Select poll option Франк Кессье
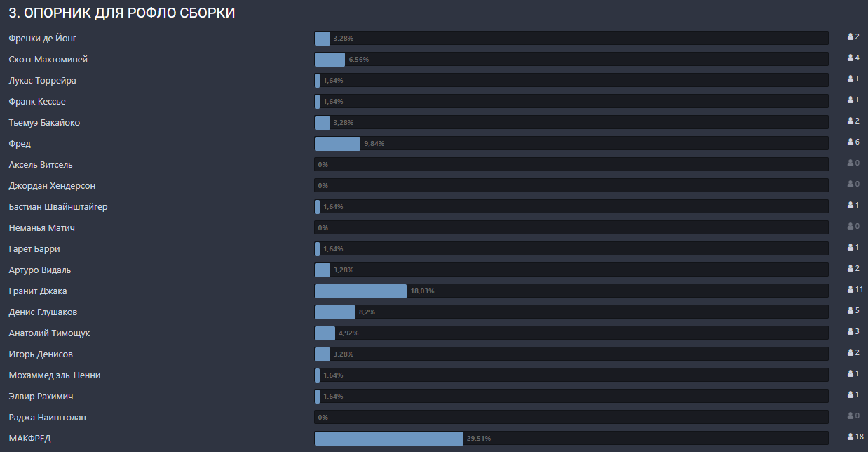Viewport: 868px width, 452px height. click(x=37, y=102)
